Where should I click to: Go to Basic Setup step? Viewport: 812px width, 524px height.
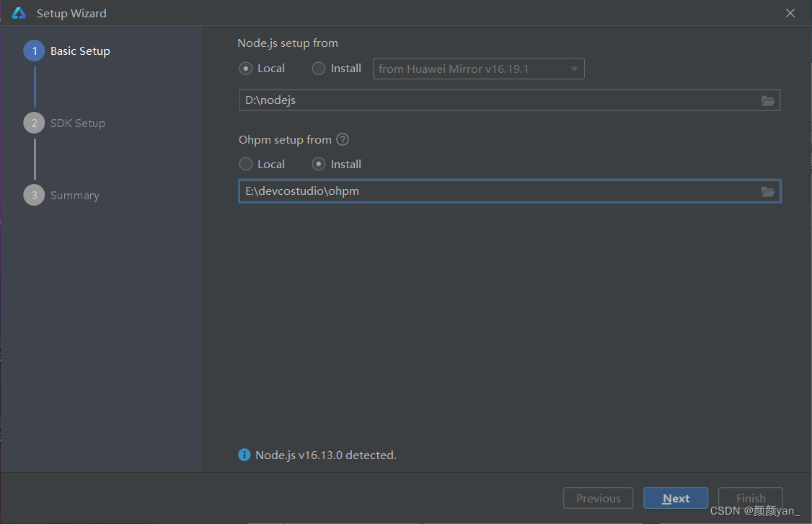[67, 51]
